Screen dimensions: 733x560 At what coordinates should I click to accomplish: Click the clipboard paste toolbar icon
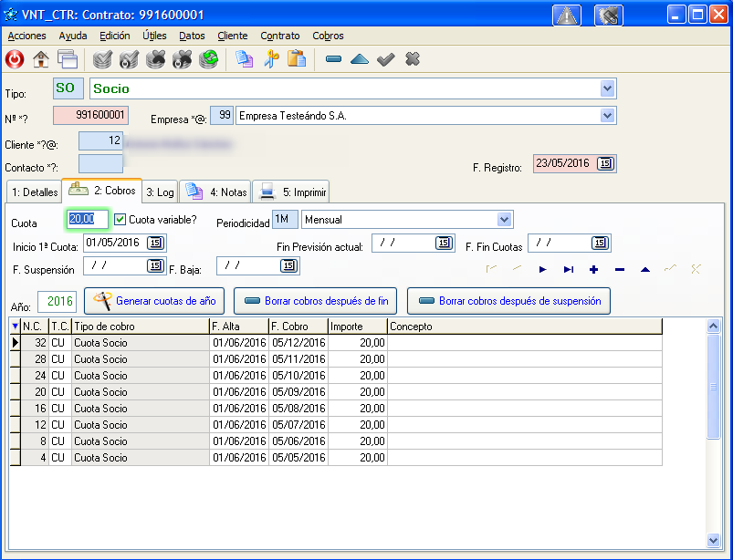(297, 59)
